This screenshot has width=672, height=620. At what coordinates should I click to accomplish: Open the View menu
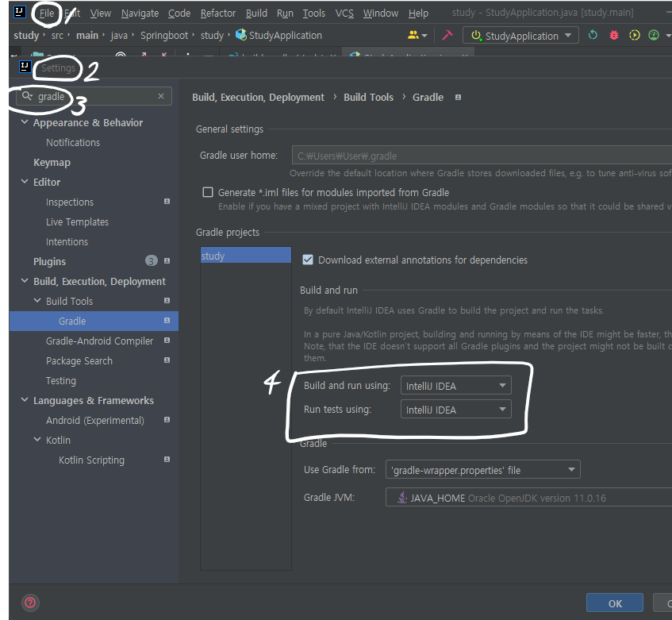pos(100,13)
